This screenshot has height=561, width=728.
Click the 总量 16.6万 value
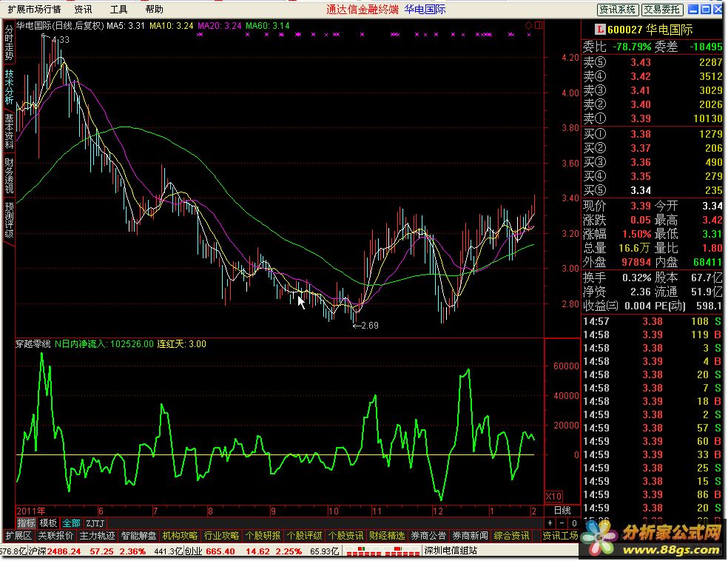[x=634, y=248]
